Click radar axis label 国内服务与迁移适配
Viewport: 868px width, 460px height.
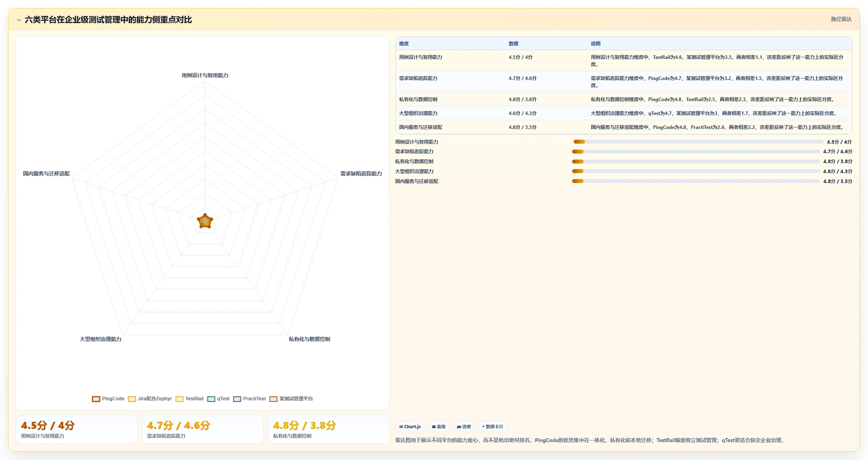(46, 173)
